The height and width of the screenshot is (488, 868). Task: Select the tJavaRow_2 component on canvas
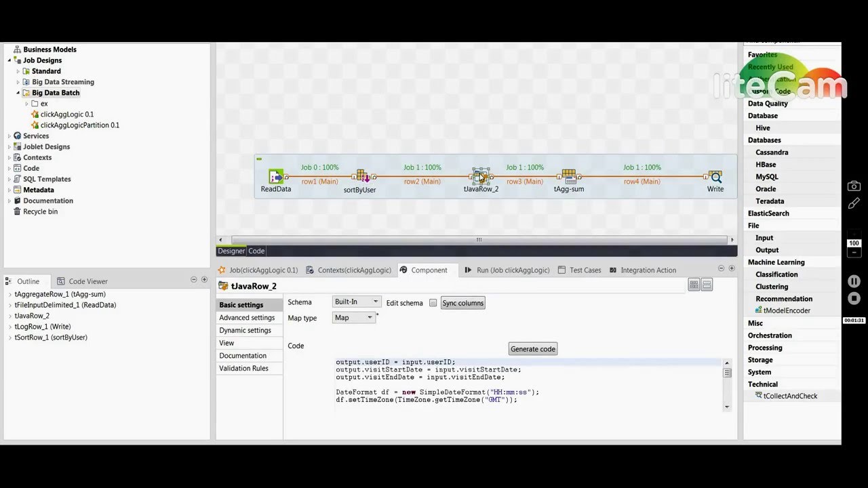tap(480, 177)
